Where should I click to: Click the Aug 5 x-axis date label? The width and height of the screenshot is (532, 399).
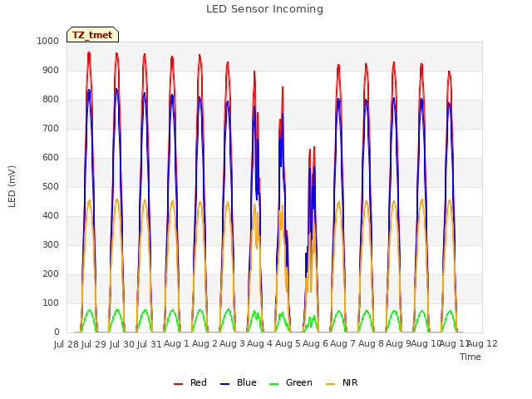(288, 344)
